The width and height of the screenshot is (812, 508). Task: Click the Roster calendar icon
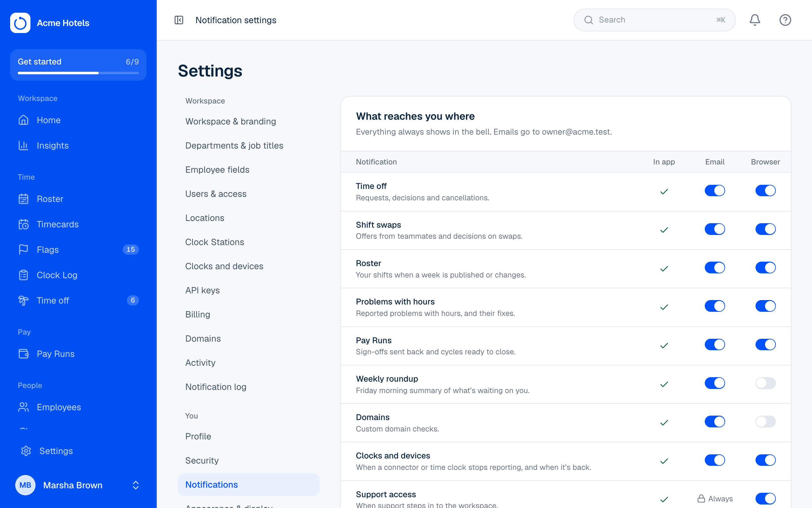23,199
